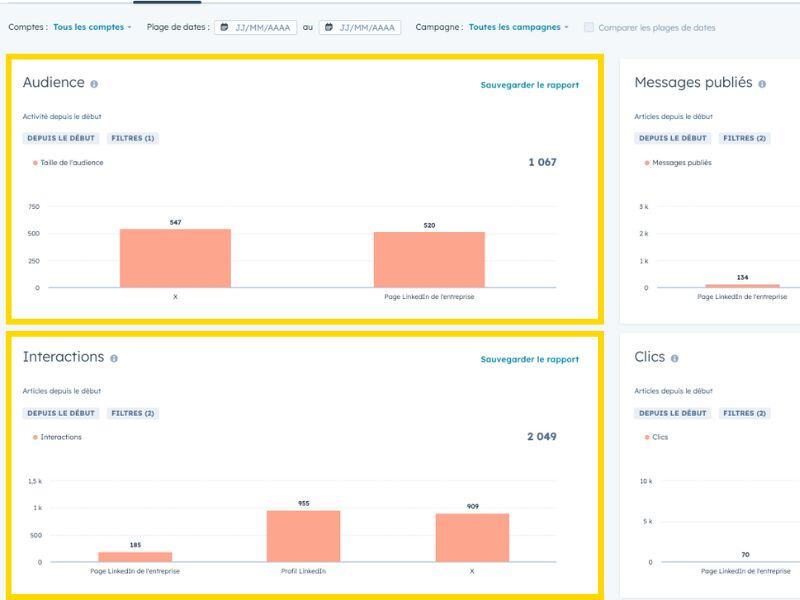This screenshot has height=600, width=800.
Task: Click DEPUIS LE DÉBUT tag in Interactions
Action: (x=61, y=413)
